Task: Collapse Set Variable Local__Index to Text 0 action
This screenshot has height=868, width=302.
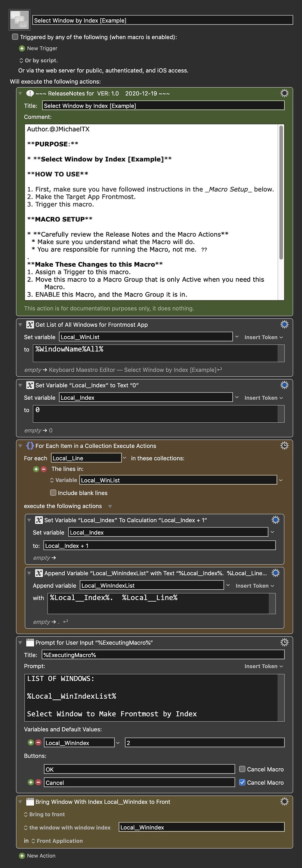Action: [x=21, y=385]
